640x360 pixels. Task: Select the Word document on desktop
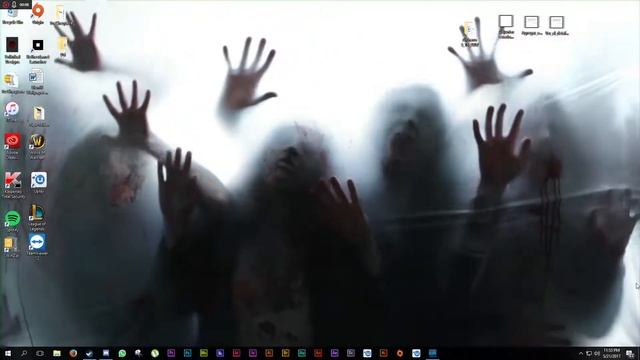pyautogui.click(x=36, y=82)
